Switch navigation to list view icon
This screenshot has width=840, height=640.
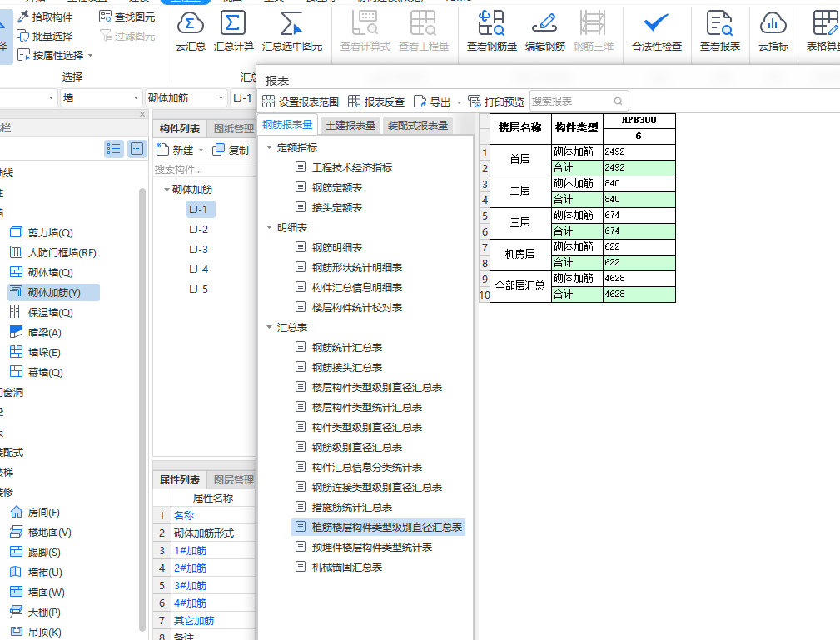click(x=113, y=148)
